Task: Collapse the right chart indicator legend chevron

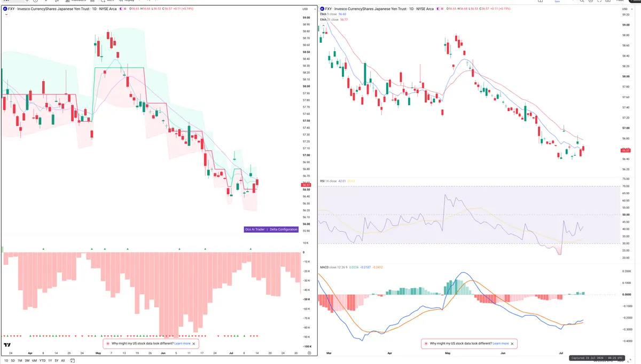Action: [324, 26]
